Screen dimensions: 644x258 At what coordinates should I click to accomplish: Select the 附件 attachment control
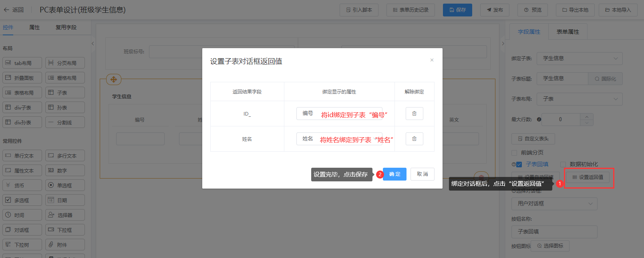(x=65, y=245)
